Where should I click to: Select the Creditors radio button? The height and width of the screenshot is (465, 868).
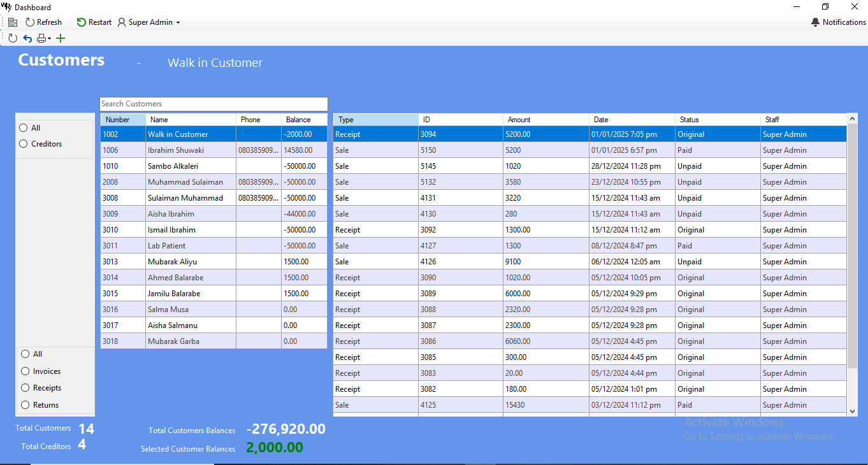click(x=24, y=144)
